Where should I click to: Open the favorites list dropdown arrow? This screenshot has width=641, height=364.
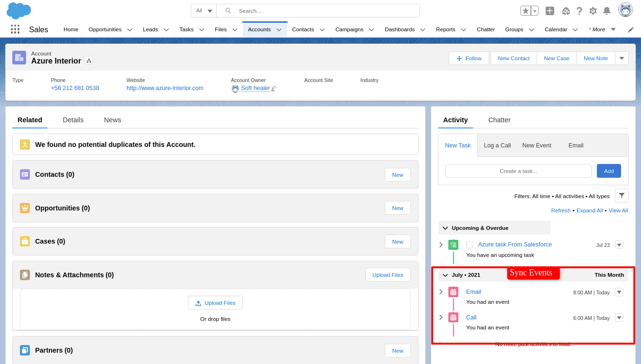click(x=535, y=11)
